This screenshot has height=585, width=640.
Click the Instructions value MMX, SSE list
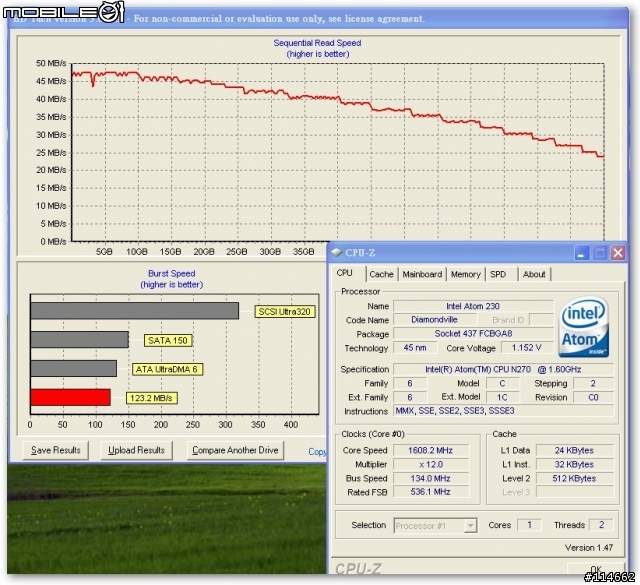(503, 411)
